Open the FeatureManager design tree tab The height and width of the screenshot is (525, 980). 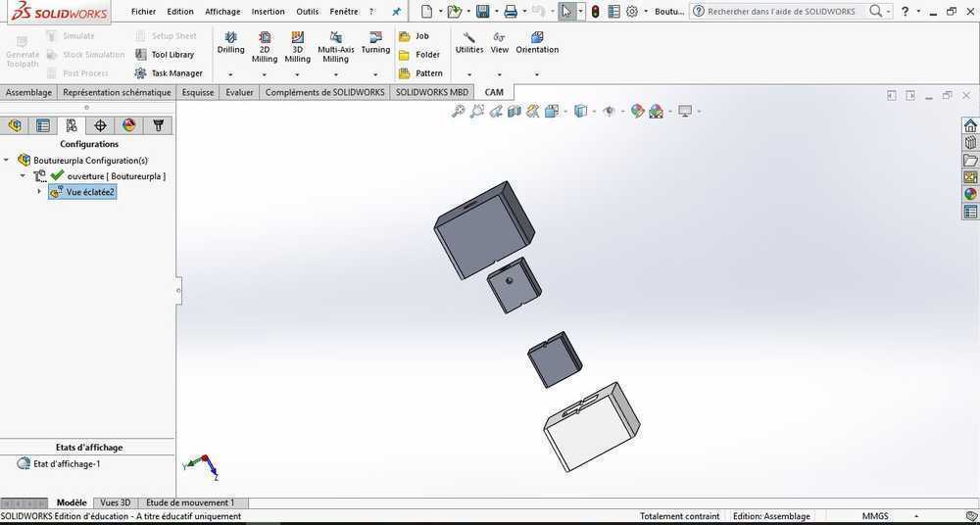click(x=15, y=125)
